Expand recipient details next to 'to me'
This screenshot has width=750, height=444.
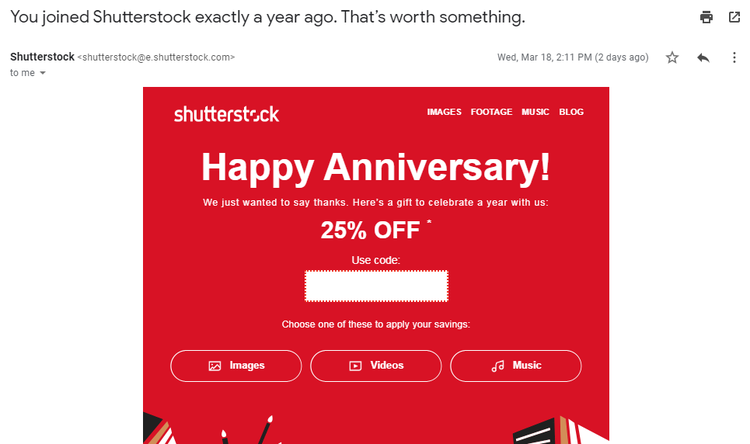pyautogui.click(x=43, y=73)
